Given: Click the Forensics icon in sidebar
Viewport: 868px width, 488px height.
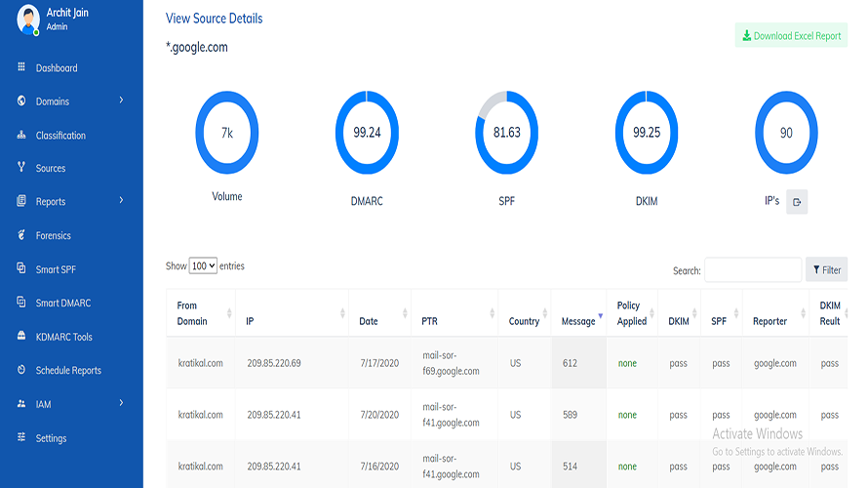Looking at the screenshot, I should [x=21, y=235].
